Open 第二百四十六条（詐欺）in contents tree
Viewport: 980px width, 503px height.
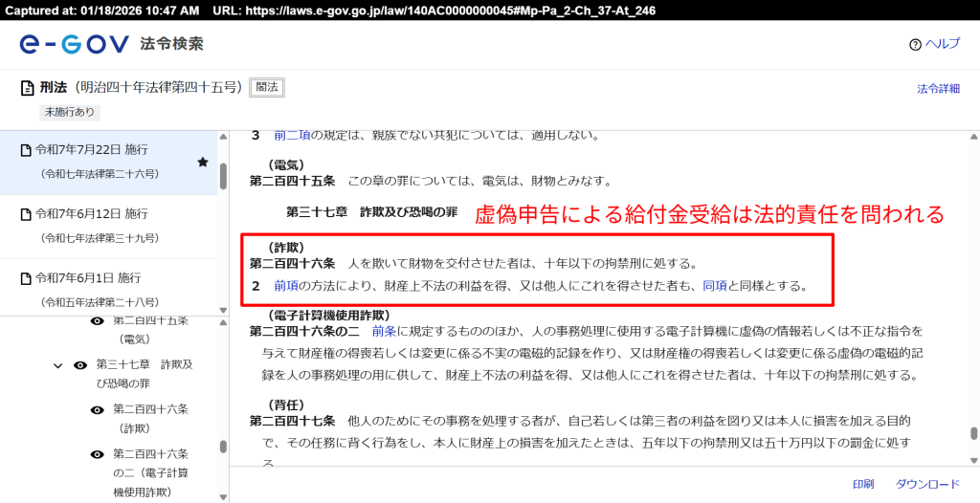(x=150, y=419)
